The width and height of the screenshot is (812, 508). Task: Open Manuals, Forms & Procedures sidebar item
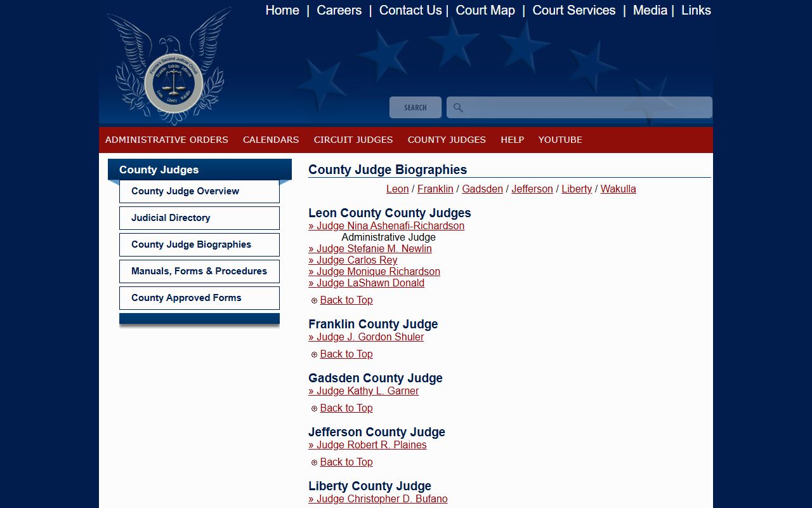click(199, 271)
